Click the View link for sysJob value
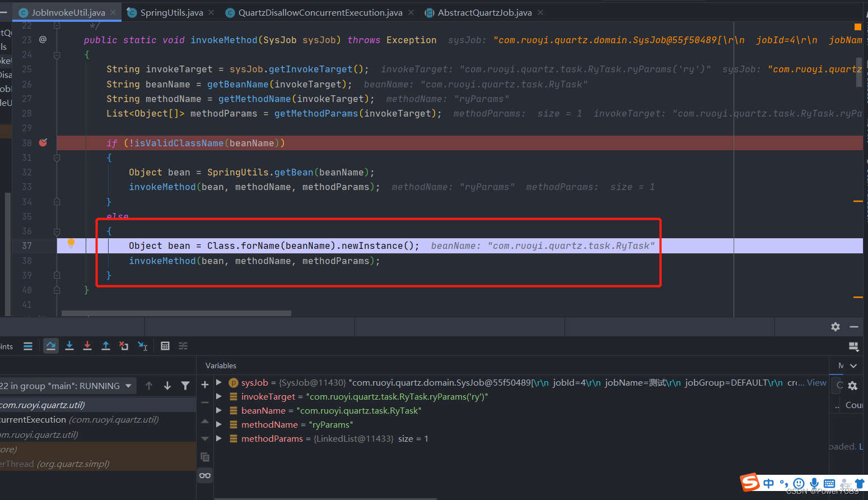Viewport: 868px width, 500px height. [x=816, y=382]
